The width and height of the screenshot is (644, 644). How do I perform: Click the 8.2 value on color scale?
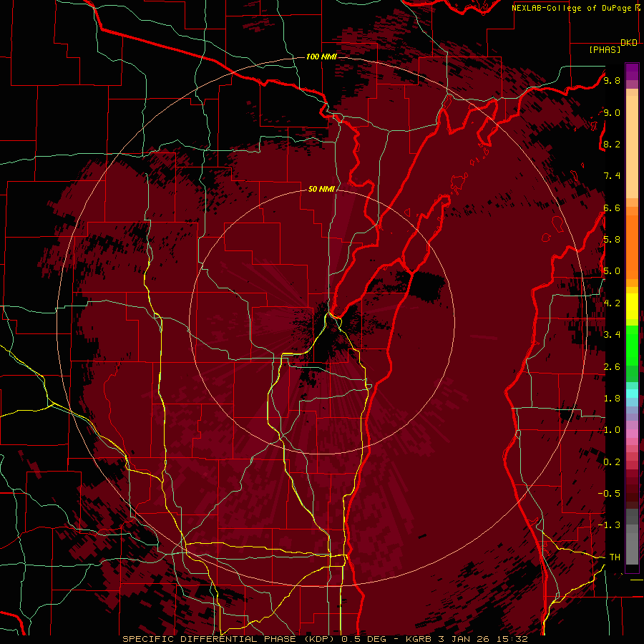point(612,144)
